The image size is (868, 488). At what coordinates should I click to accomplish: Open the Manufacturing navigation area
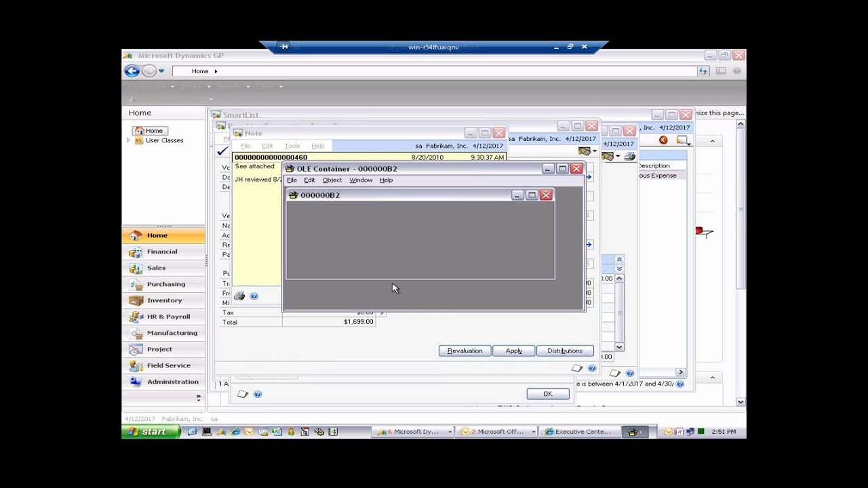pos(163,333)
